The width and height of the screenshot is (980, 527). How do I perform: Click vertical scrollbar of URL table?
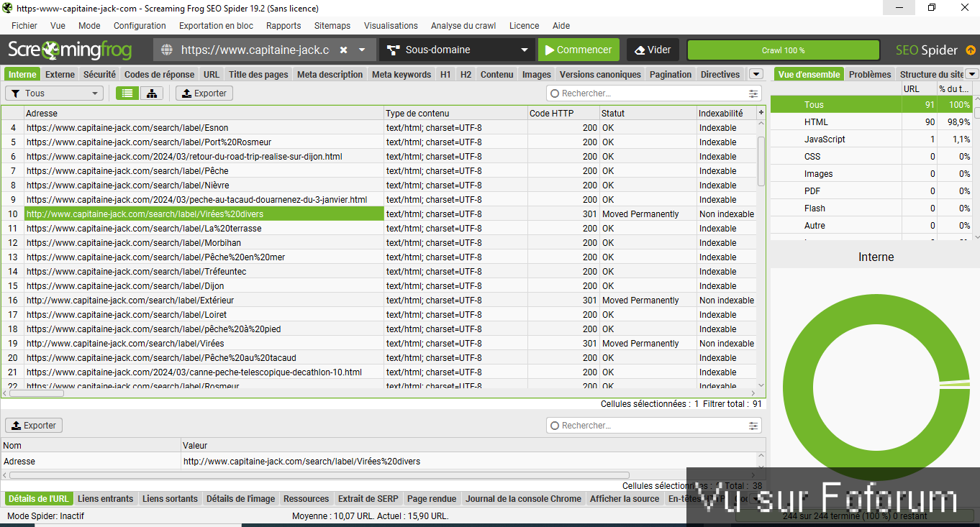761,161
